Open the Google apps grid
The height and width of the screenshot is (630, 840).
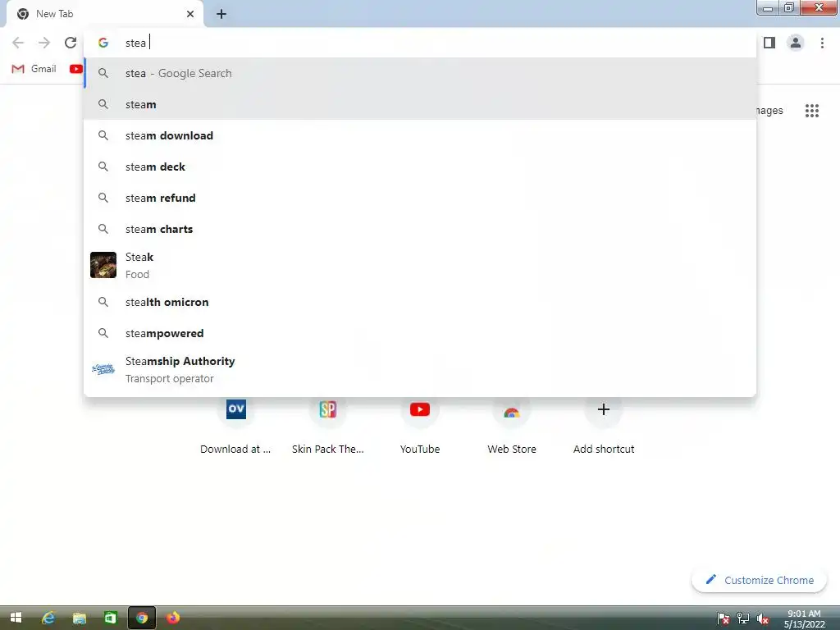[811, 111]
